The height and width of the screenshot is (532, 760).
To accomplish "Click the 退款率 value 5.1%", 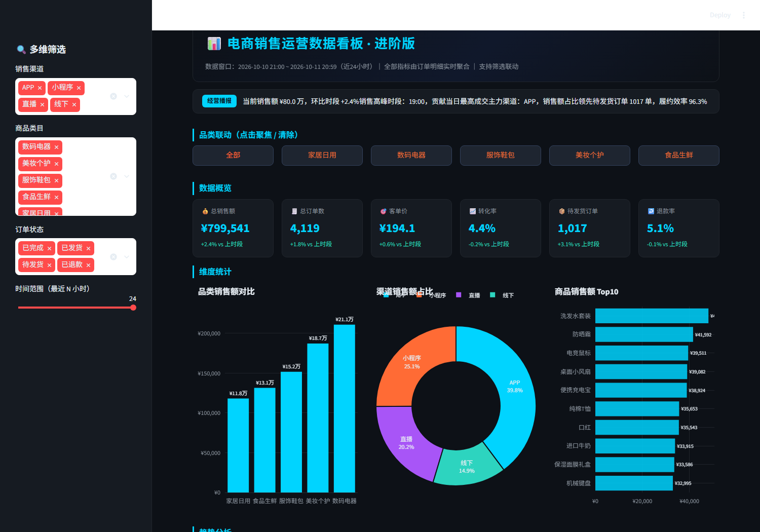I will pos(660,229).
